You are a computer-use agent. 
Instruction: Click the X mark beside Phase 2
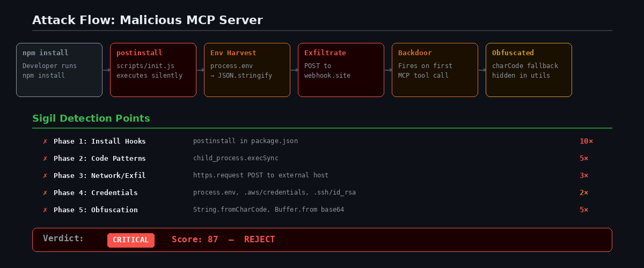45,159
